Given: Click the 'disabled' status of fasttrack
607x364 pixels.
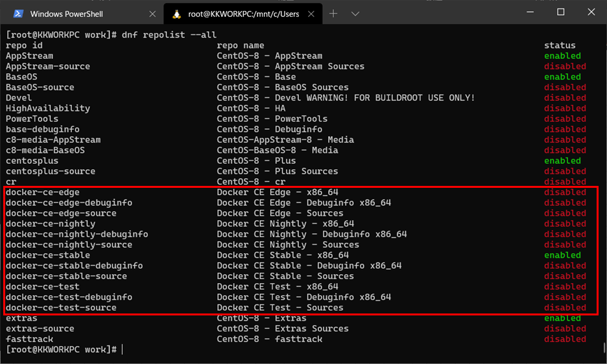Looking at the screenshot, I should tap(565, 339).
